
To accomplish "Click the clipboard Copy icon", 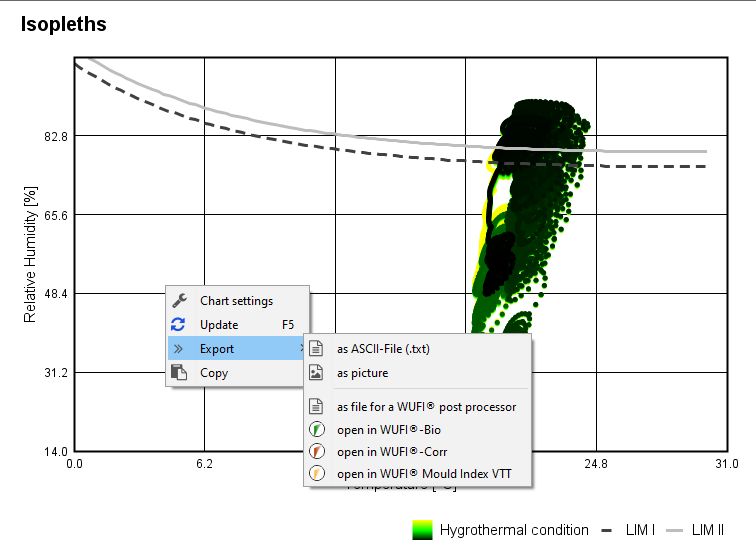I will click(179, 373).
